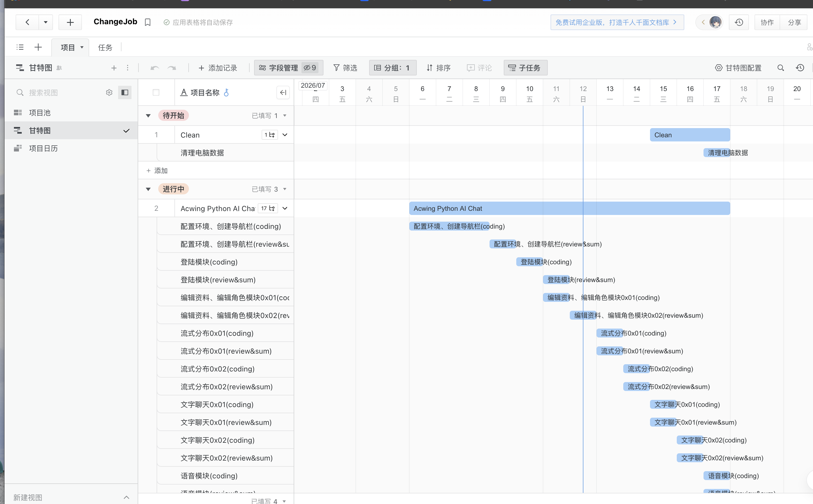This screenshot has width=813, height=504.
Task: Open the version history clock icon
Action: tap(739, 22)
